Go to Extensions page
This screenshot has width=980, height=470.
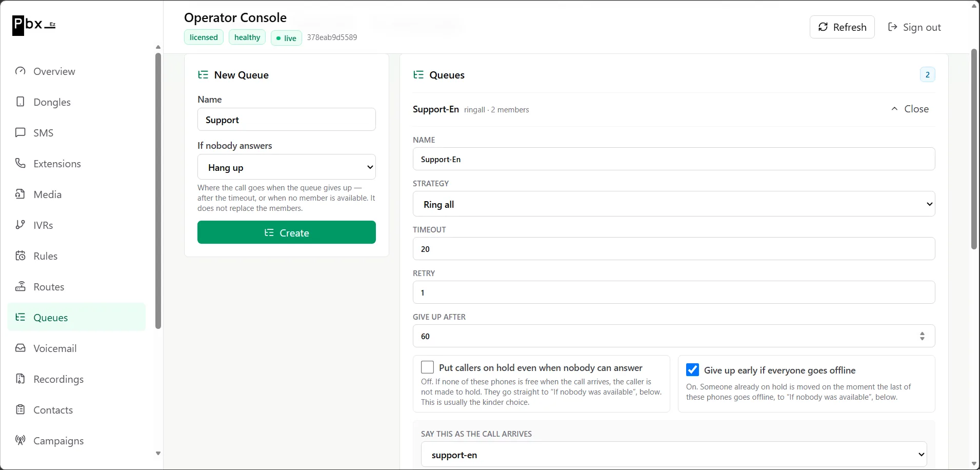[76, 164]
